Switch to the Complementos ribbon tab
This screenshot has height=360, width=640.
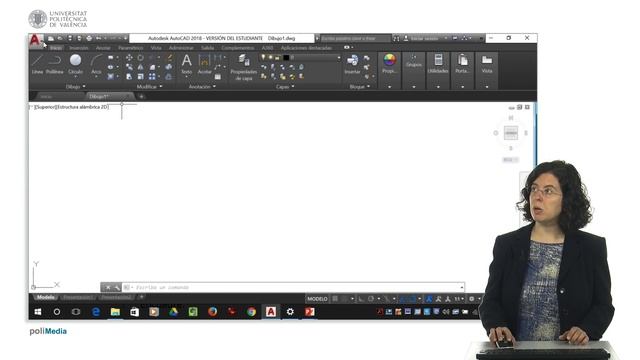coord(238,48)
